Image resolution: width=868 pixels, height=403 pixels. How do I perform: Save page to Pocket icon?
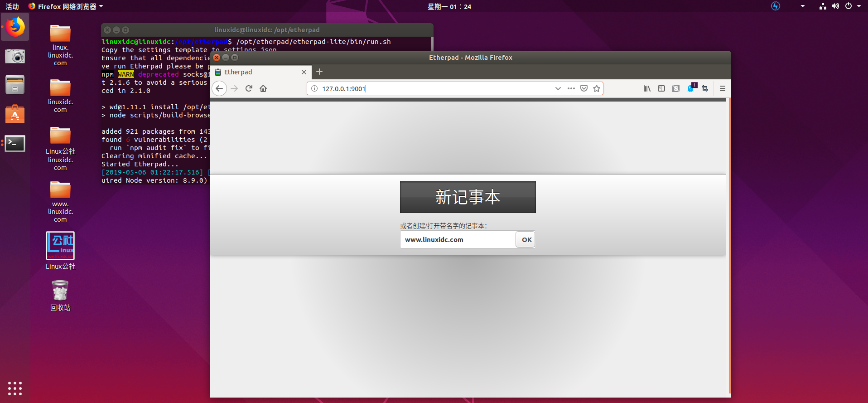(x=584, y=88)
